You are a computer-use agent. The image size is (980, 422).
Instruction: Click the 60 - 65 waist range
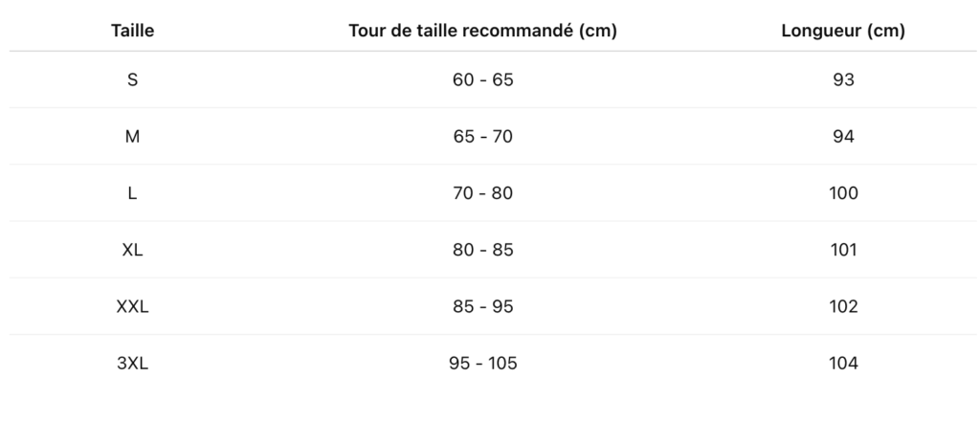[x=482, y=80]
